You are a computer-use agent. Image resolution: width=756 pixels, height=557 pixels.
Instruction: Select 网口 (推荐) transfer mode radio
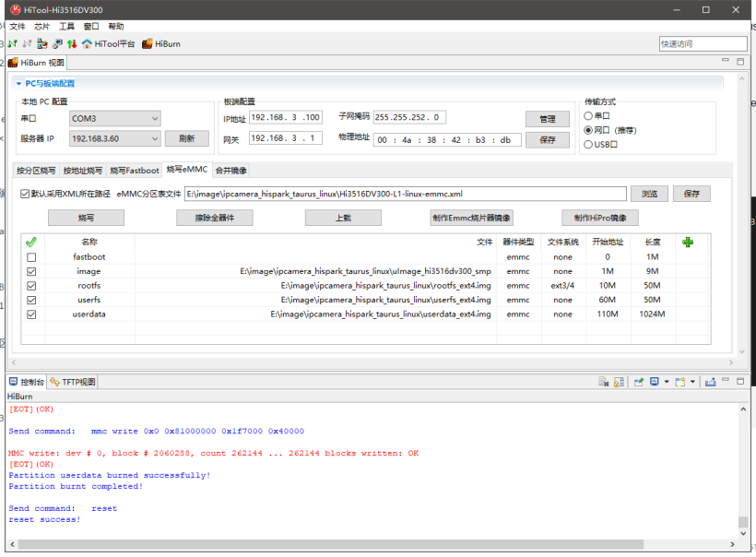(588, 130)
